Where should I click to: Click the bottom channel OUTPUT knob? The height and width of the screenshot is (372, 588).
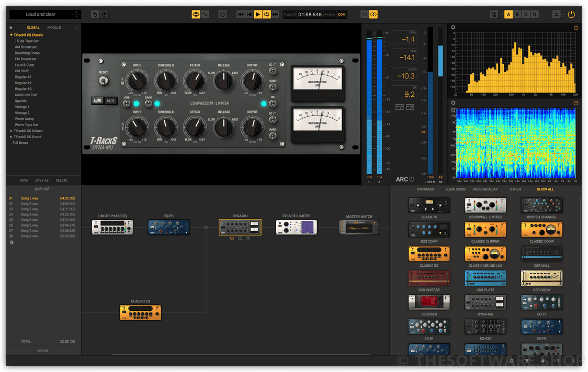point(252,127)
